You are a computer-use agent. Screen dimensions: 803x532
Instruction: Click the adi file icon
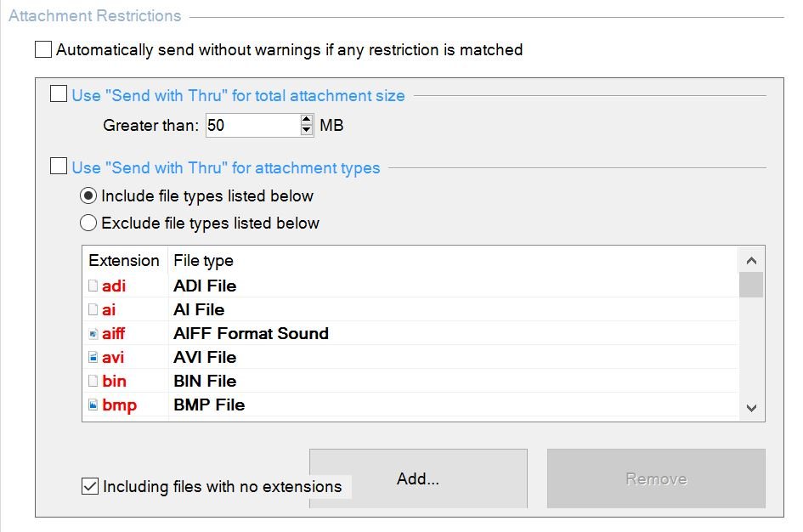point(93,286)
